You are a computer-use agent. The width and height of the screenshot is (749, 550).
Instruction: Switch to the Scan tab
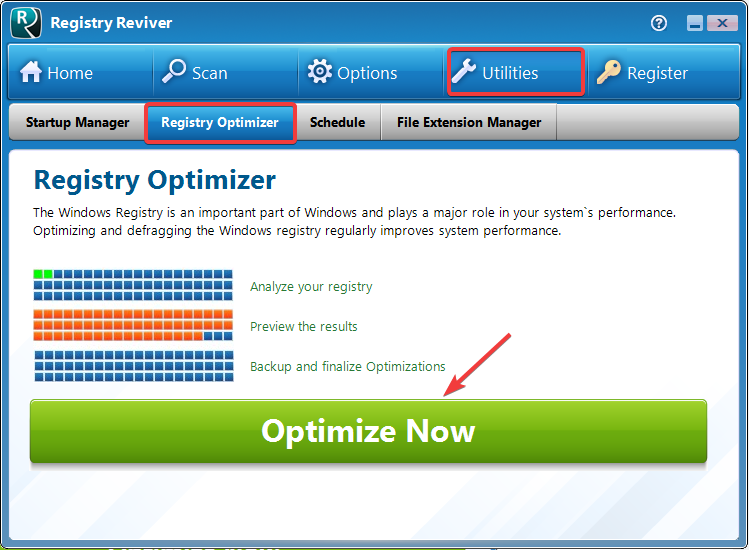[226, 72]
